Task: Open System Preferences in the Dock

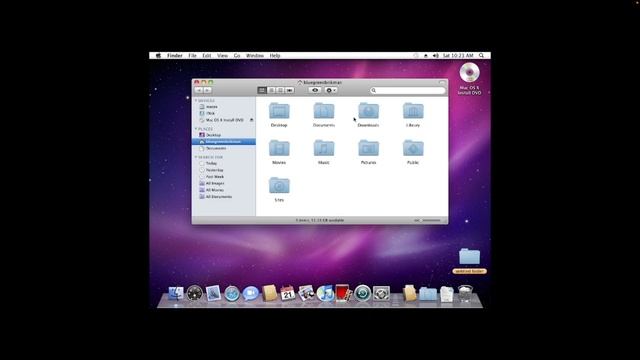Action: pos(381,293)
